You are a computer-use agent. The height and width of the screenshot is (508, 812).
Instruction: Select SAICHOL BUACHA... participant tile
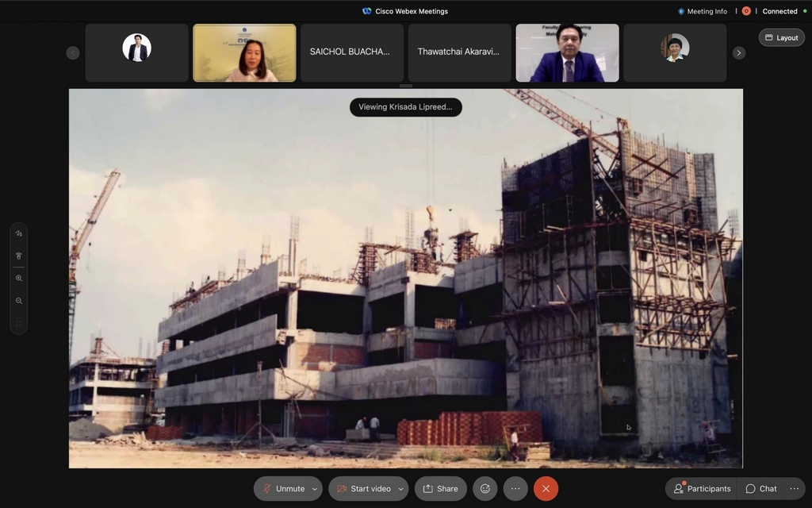coord(351,52)
